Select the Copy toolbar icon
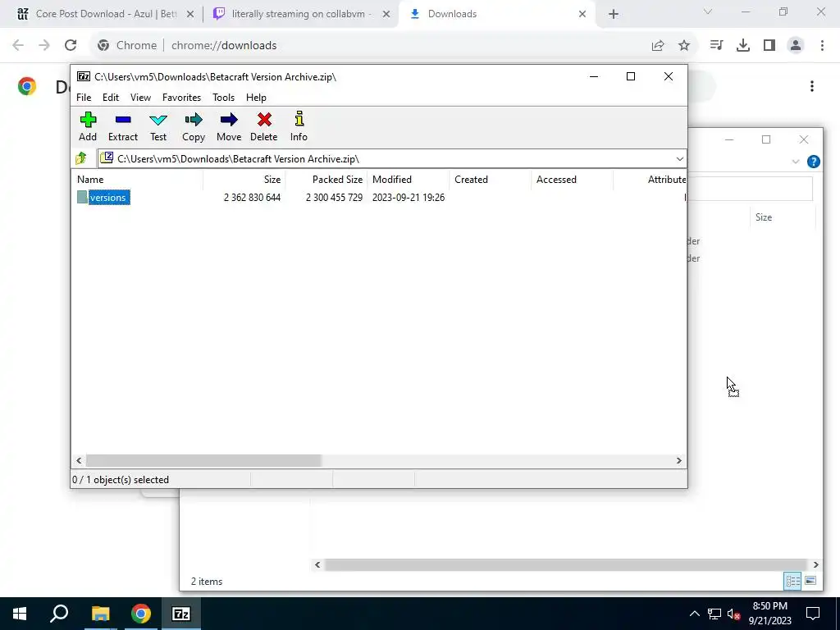840x630 pixels. [194, 126]
